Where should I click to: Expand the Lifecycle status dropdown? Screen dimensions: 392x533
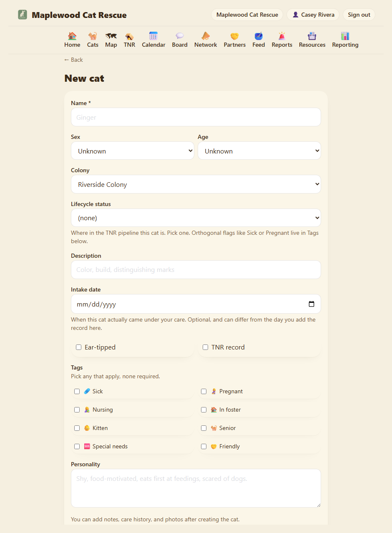point(196,218)
